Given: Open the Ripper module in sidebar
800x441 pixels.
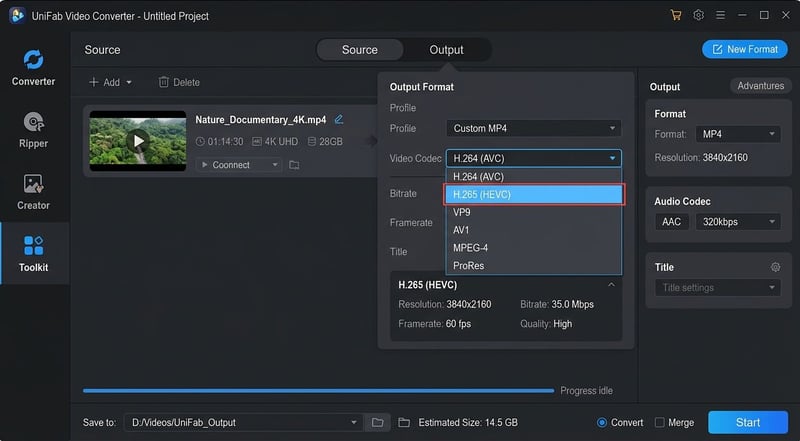Looking at the screenshot, I should [33, 130].
